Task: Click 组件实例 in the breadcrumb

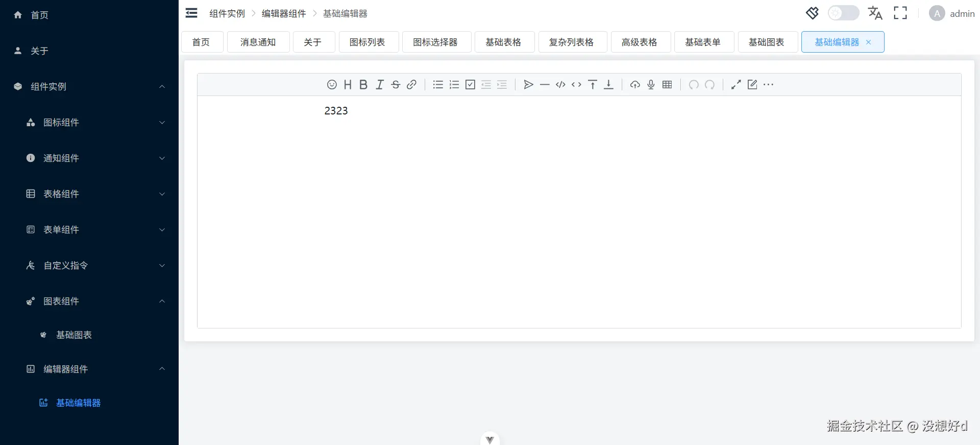Action: [x=227, y=14]
